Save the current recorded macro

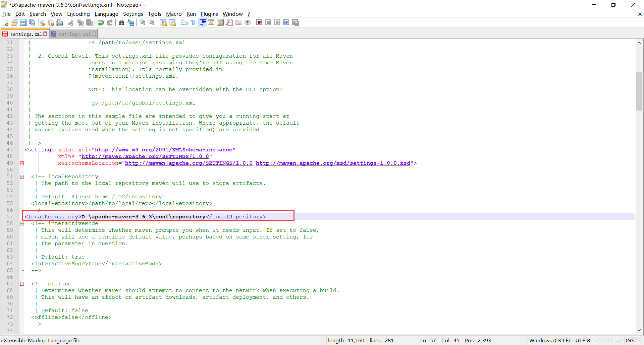click(296, 22)
